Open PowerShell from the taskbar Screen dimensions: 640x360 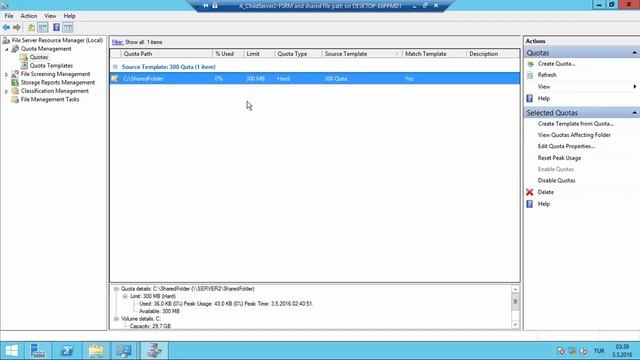tap(67, 351)
